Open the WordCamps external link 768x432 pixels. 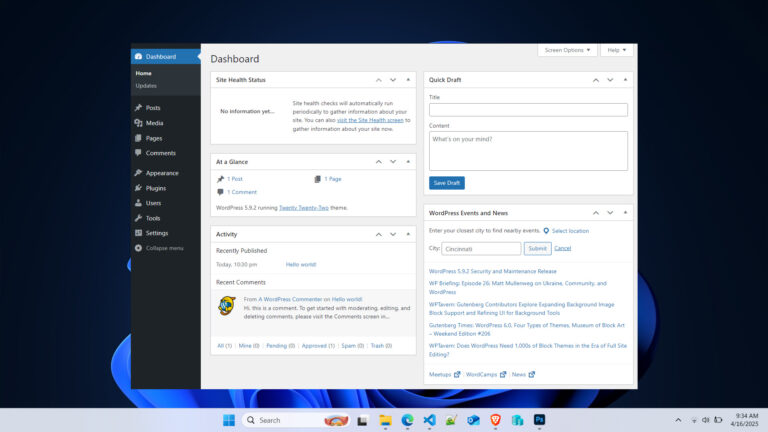click(x=486, y=375)
